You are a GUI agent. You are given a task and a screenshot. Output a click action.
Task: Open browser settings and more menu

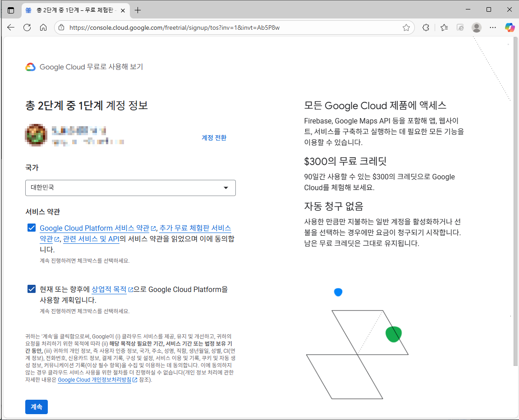click(493, 27)
